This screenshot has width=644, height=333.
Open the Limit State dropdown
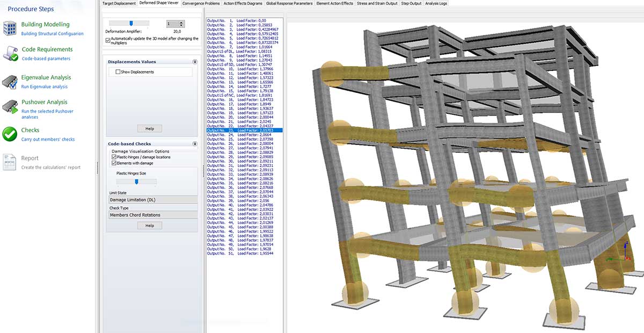[x=153, y=200]
